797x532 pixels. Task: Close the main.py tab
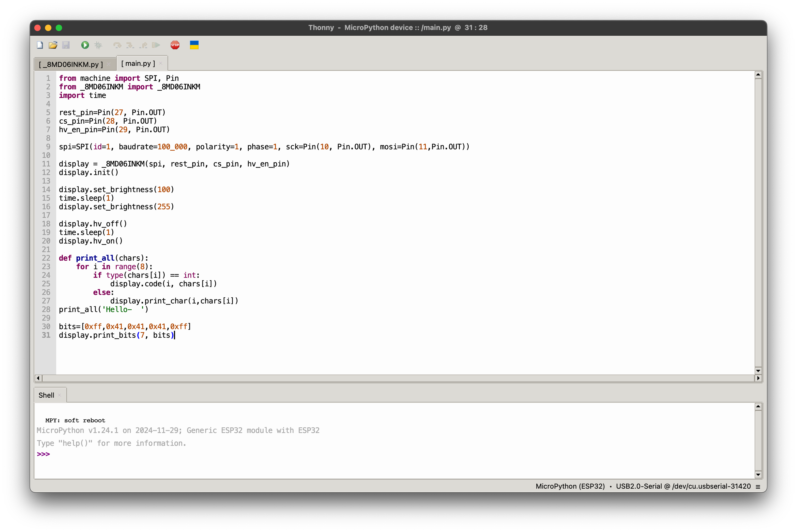coord(161,63)
